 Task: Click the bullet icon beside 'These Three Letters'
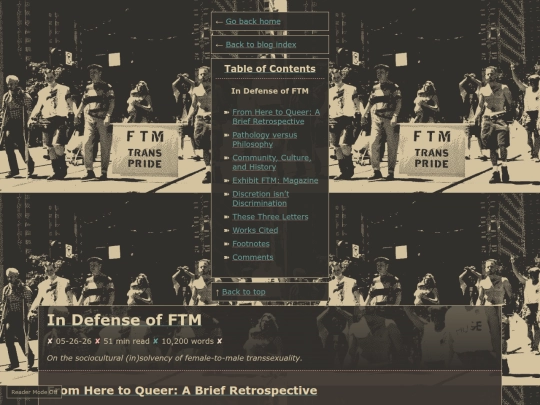click(x=226, y=217)
